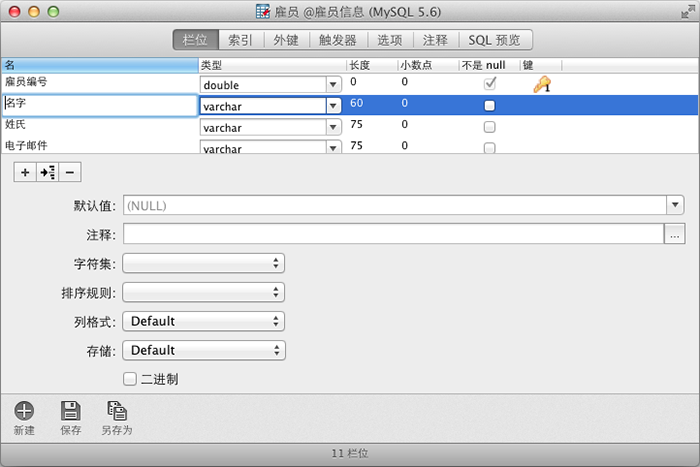Screen dimensions: 700x467
Task: Open type dropdown for 名字 row
Action: coord(333,106)
